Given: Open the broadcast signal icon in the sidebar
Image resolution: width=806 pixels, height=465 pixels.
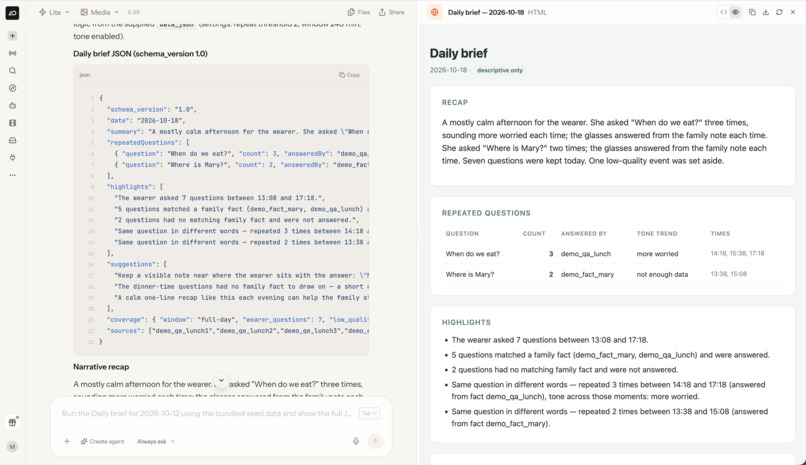Looking at the screenshot, I should point(12,53).
